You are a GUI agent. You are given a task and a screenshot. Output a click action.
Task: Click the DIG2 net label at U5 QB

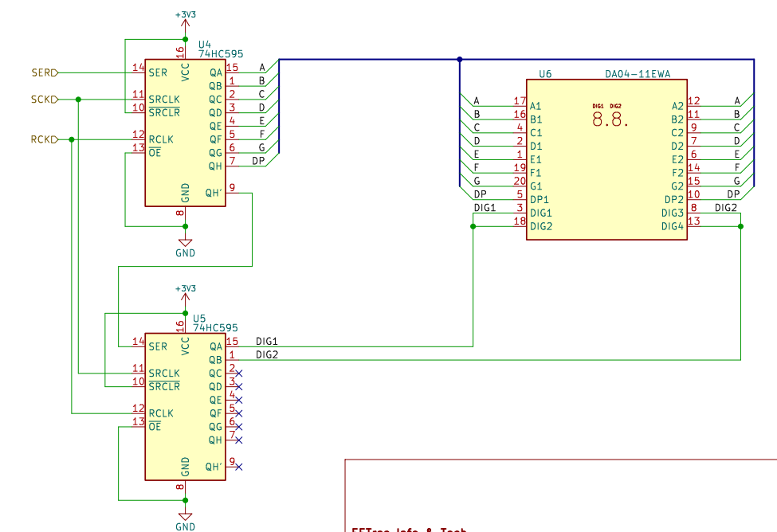[266, 354]
